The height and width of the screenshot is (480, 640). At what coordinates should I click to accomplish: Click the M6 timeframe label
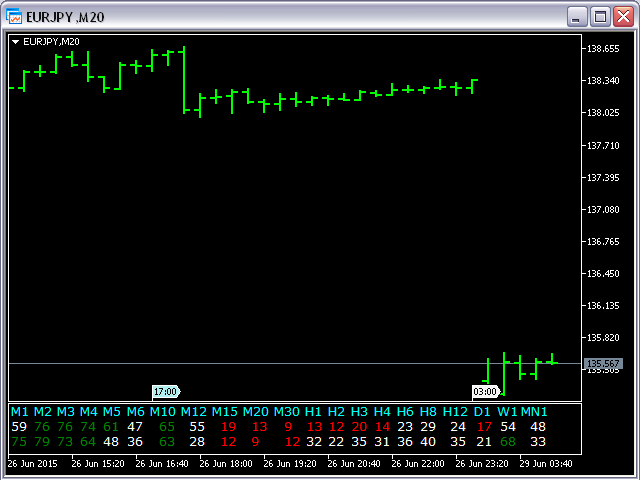[135, 411]
